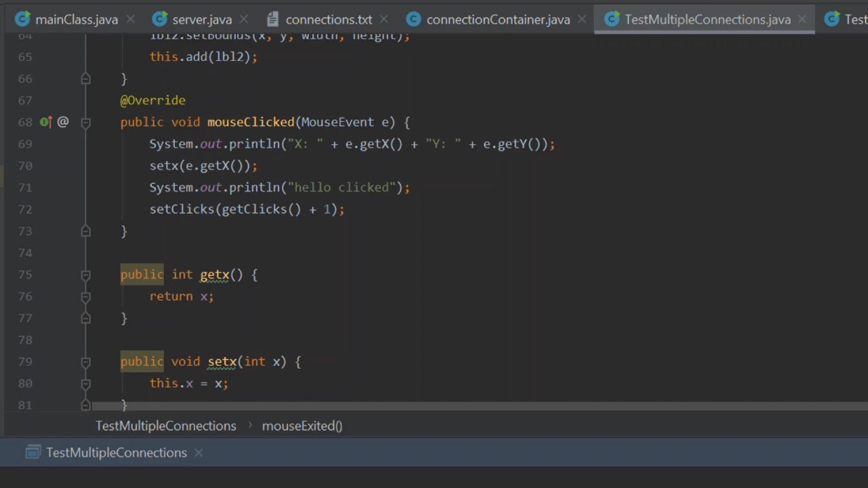Screen dimensions: 868x488
Task: Collapse the mouseClicked method on line 68
Action: pyautogui.click(x=85, y=122)
